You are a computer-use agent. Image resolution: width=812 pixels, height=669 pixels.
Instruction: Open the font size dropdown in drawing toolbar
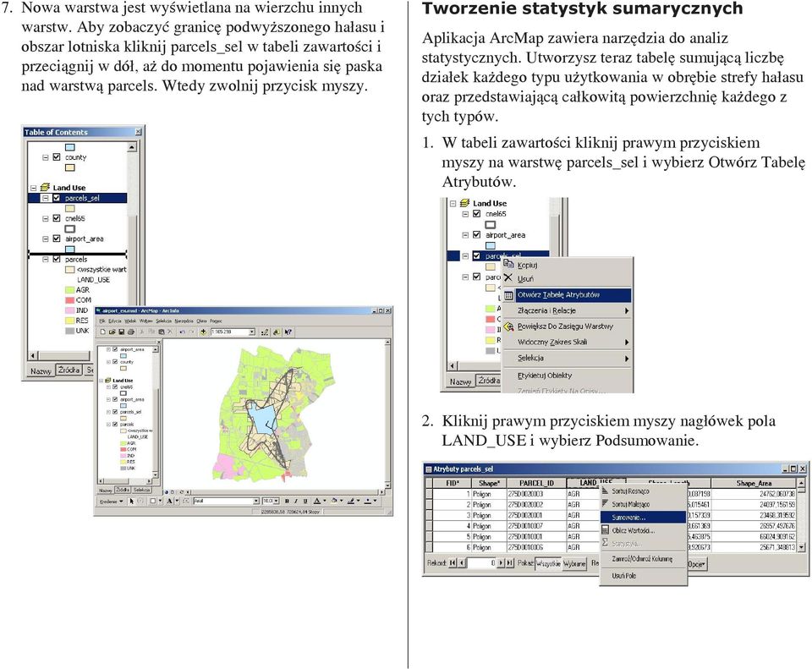(276, 501)
